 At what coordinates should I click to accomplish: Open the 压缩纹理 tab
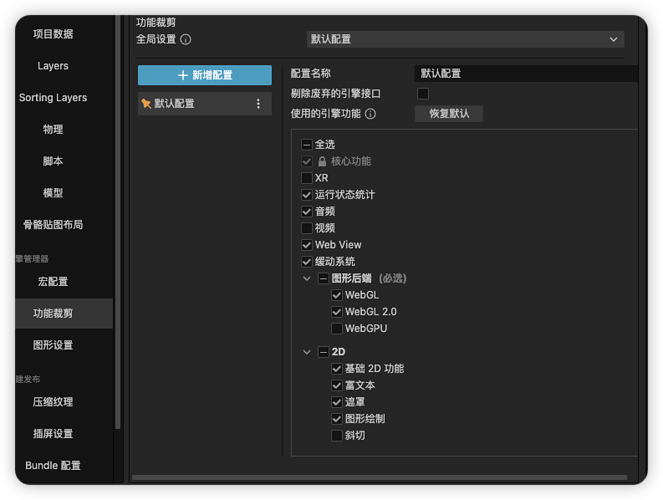point(53,402)
